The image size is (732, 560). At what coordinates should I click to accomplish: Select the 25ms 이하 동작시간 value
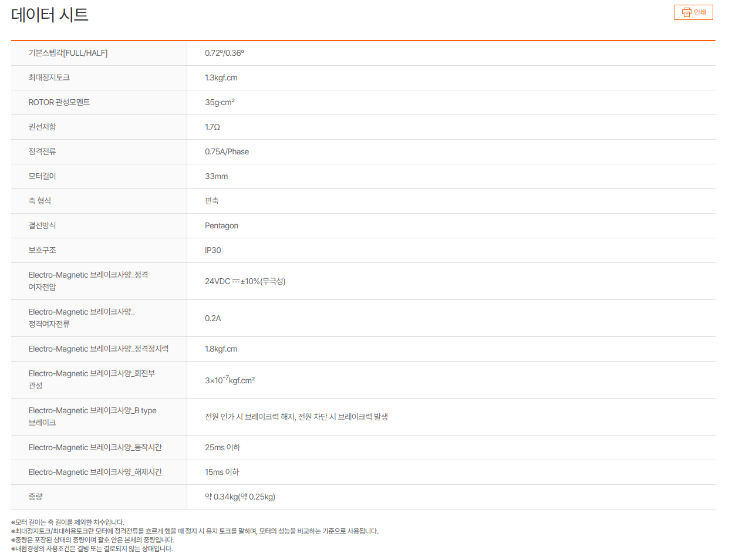[222, 447]
